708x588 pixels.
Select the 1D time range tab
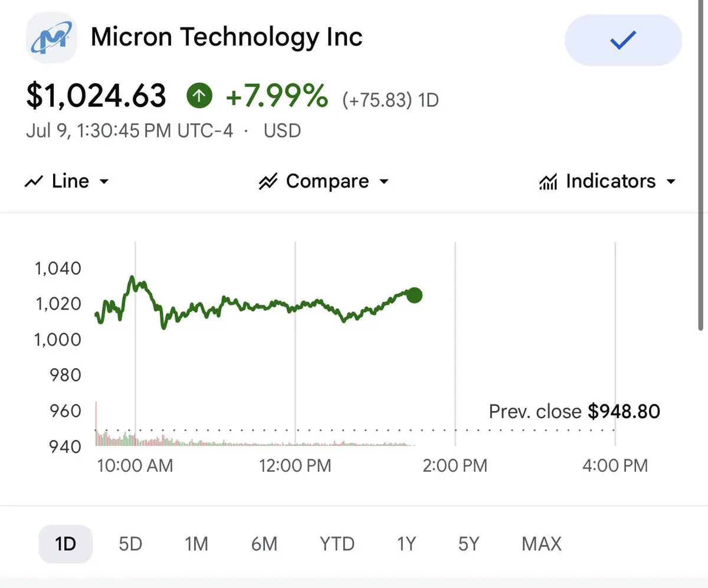tap(65, 544)
